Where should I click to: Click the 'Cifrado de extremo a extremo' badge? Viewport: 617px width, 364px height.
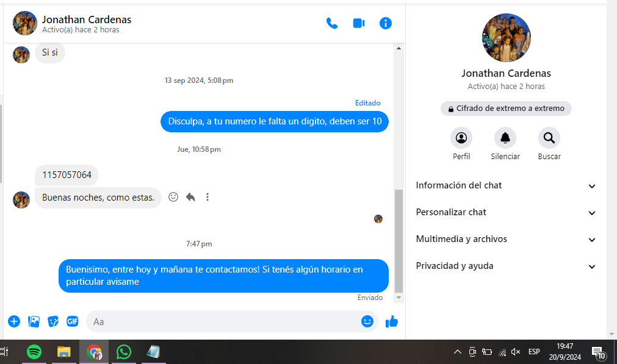point(506,109)
